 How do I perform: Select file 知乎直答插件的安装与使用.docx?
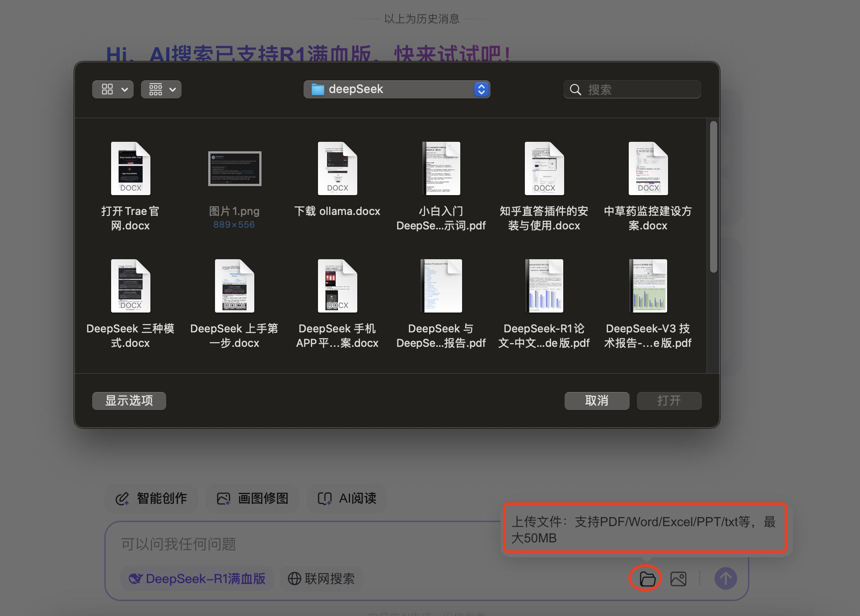(x=544, y=187)
